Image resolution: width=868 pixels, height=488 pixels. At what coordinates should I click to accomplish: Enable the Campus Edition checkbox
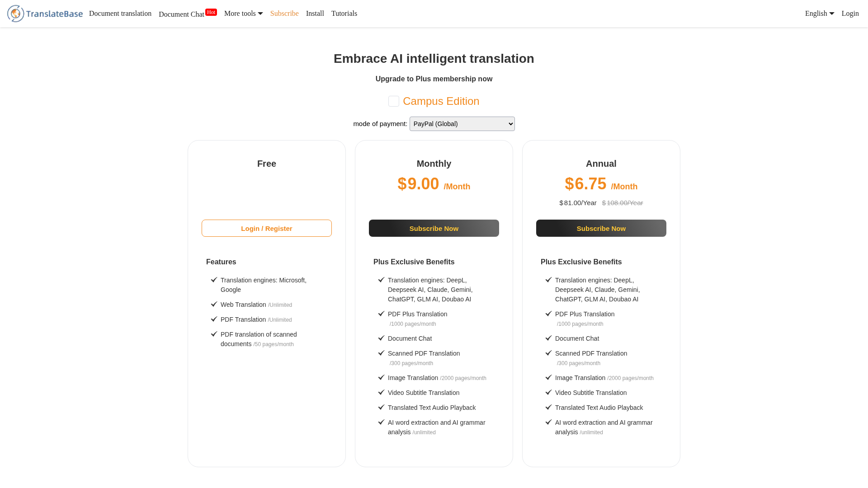(x=394, y=101)
